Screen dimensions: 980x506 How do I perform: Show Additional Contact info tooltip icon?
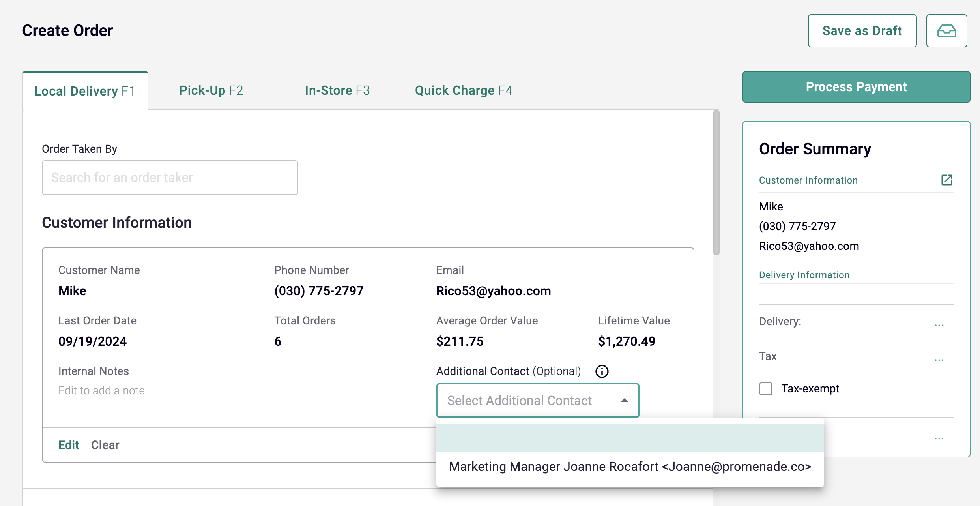point(602,371)
